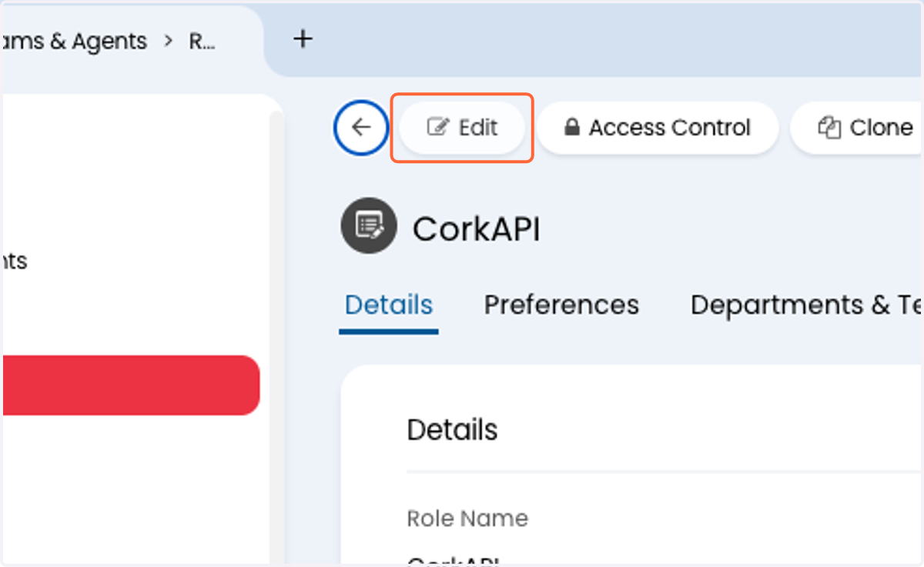Select the Departments & Teams tab
The height and width of the screenshot is (567, 924).
click(x=806, y=305)
